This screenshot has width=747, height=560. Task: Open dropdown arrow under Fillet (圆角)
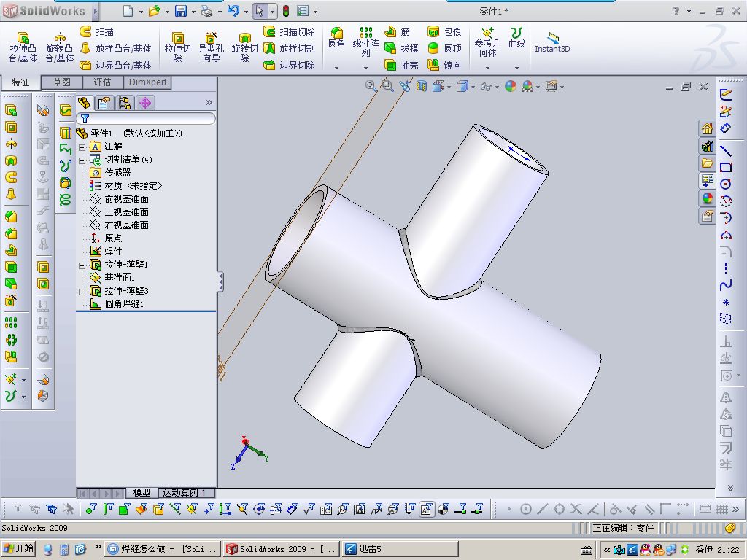336,68
